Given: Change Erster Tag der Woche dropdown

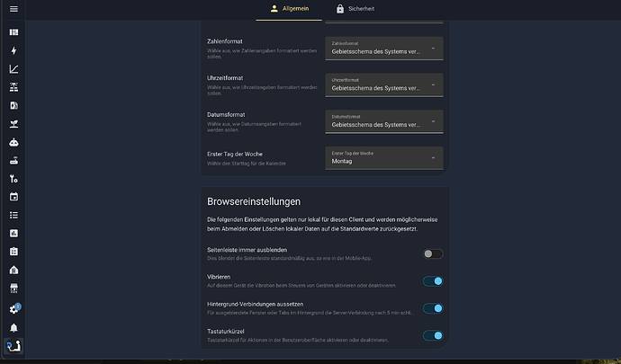Looking at the screenshot, I should (x=383, y=158).
